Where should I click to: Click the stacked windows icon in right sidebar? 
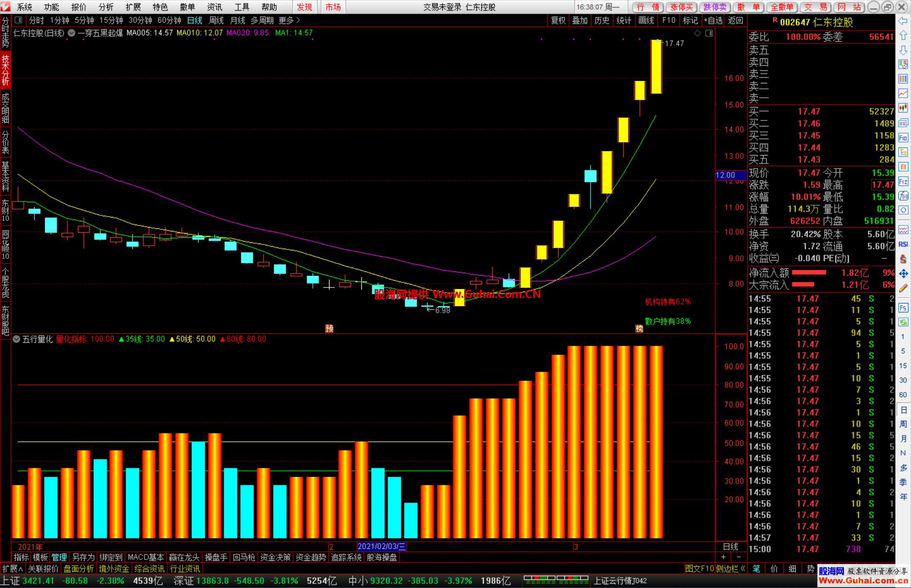903,123
